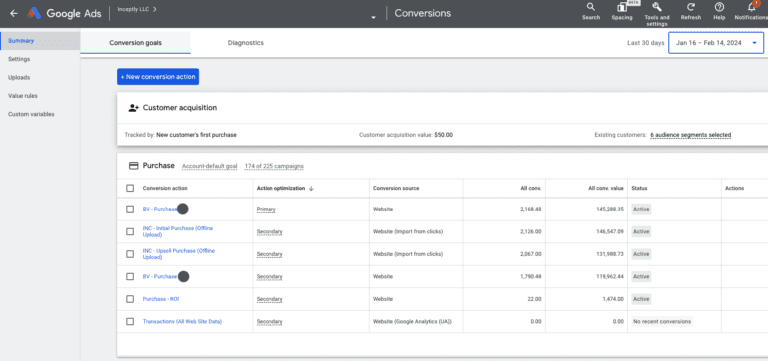This screenshot has height=361, width=768.
Task: Check the Purchase - ROI row checkbox
Action: [x=130, y=299]
